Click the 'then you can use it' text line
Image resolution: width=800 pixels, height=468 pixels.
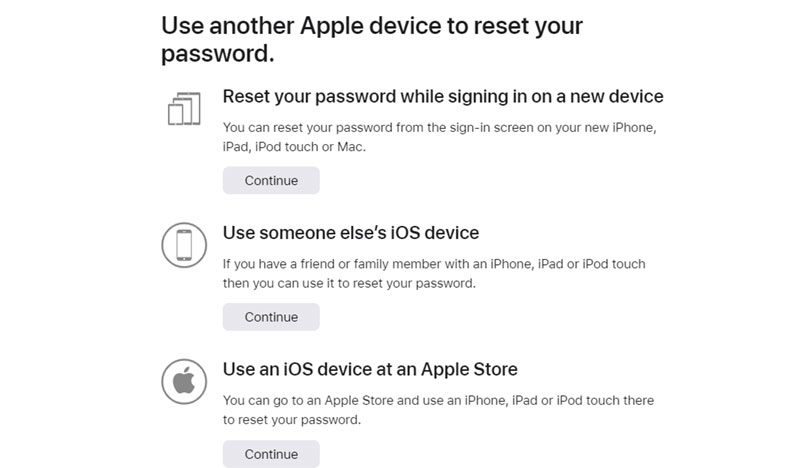click(349, 283)
